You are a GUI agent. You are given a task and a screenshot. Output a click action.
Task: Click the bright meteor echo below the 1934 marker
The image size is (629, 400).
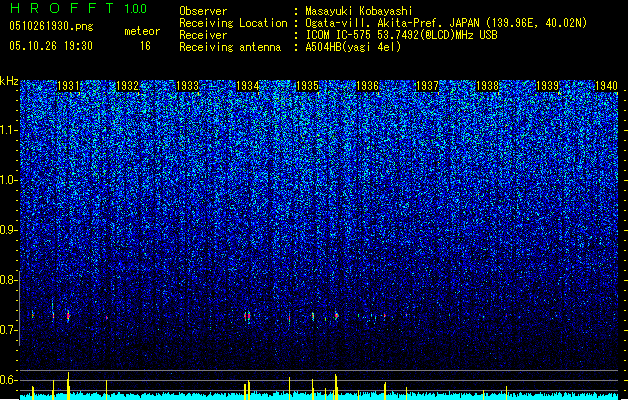248,316
